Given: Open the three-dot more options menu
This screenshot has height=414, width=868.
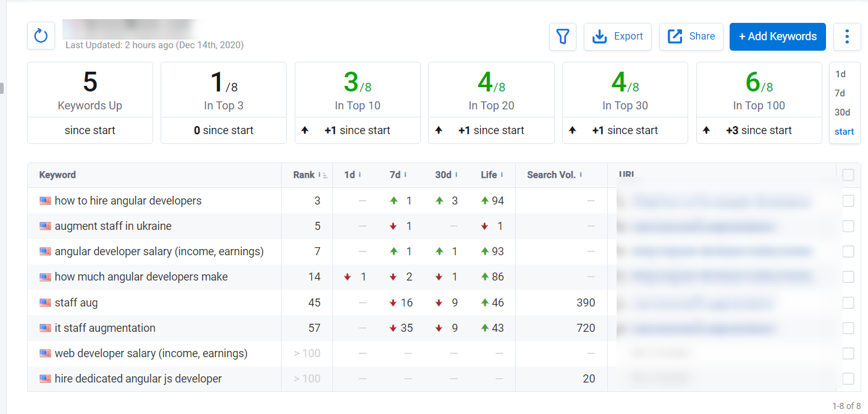Looking at the screenshot, I should (x=847, y=36).
